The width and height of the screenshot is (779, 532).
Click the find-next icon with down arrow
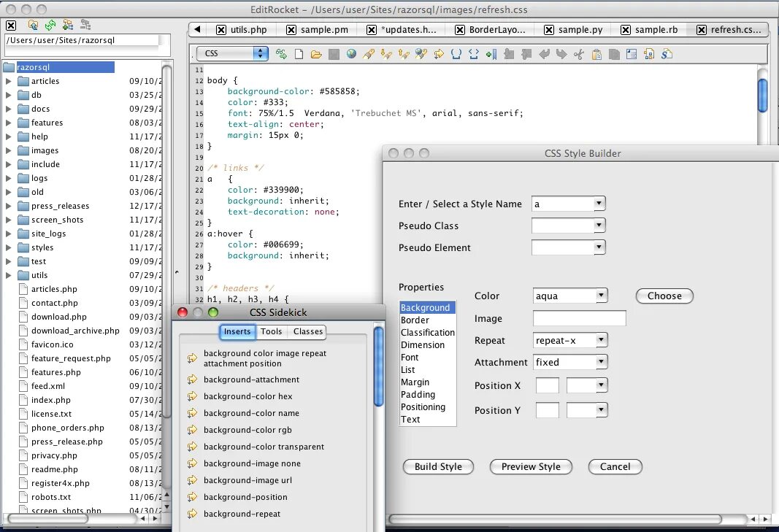click(x=386, y=54)
